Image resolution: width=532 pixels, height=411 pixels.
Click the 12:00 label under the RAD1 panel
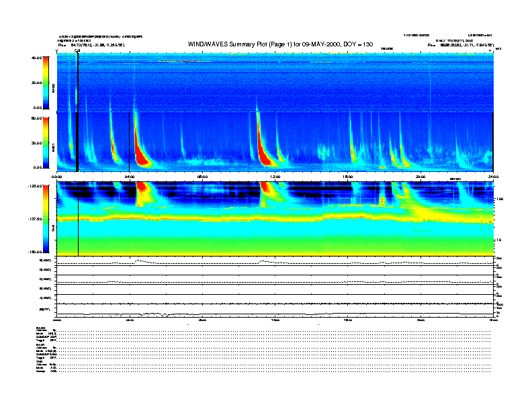(275, 177)
